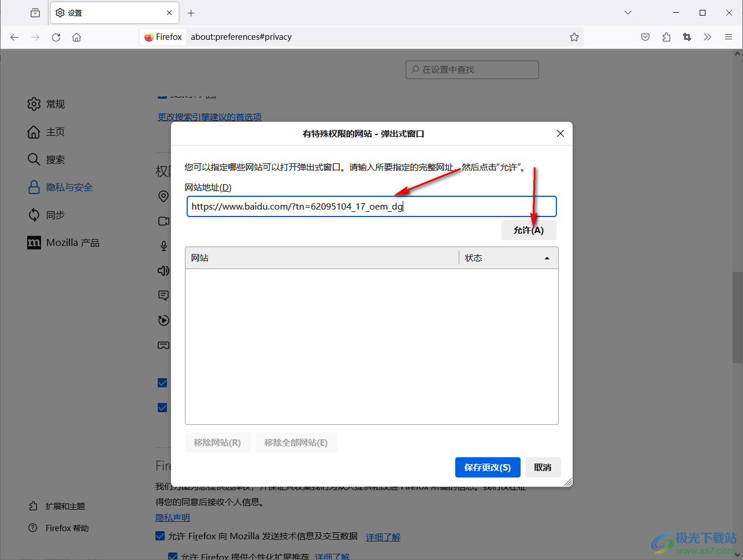Open 扩展和主题 from the sidebar
Viewport: 743px width, 560px height.
57,506
